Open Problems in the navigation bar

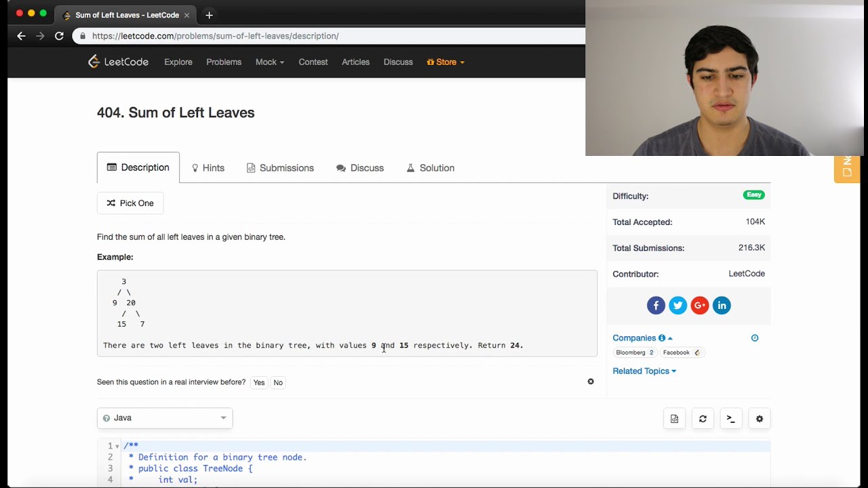pyautogui.click(x=224, y=62)
